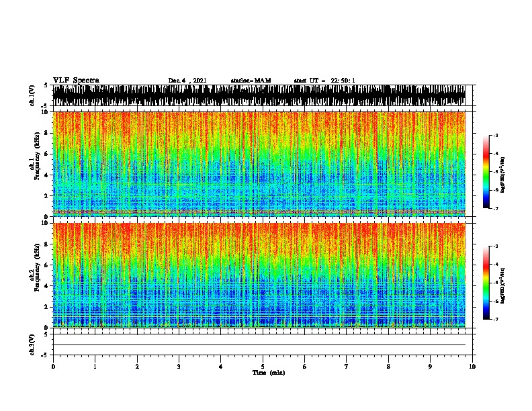Click the '5' tick on time axis
Viewport: 532px width, 411px height.
[263, 367]
